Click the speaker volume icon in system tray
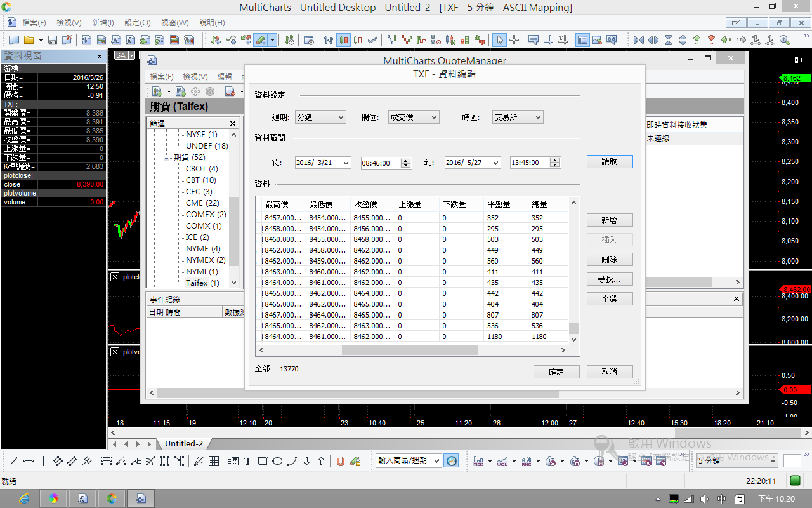Viewport: 812px width, 508px height. click(x=705, y=499)
